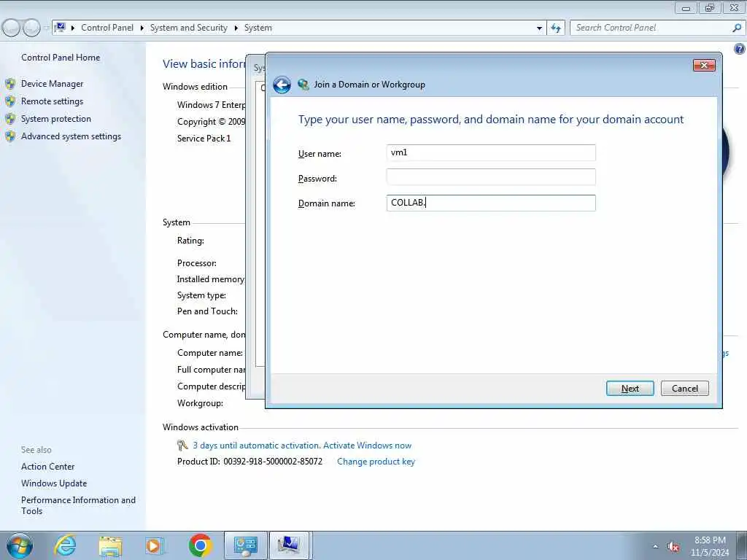Click the Windows activation heading
This screenshot has height=560, width=747.
[200, 427]
